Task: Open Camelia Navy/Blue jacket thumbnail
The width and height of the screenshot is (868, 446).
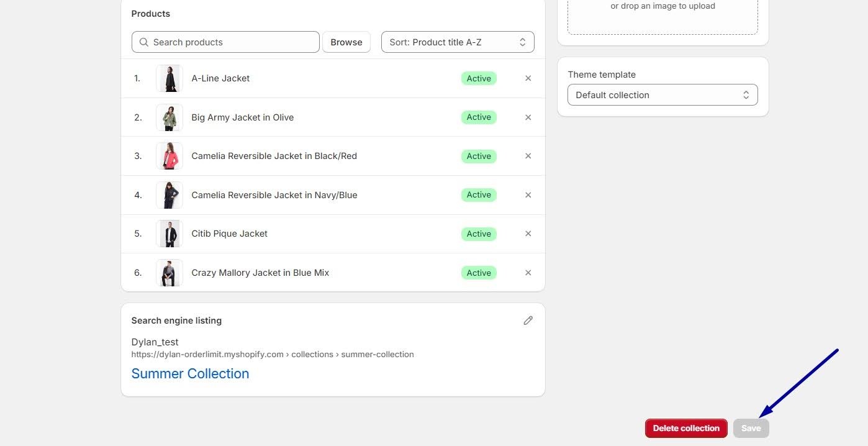Action: point(170,195)
